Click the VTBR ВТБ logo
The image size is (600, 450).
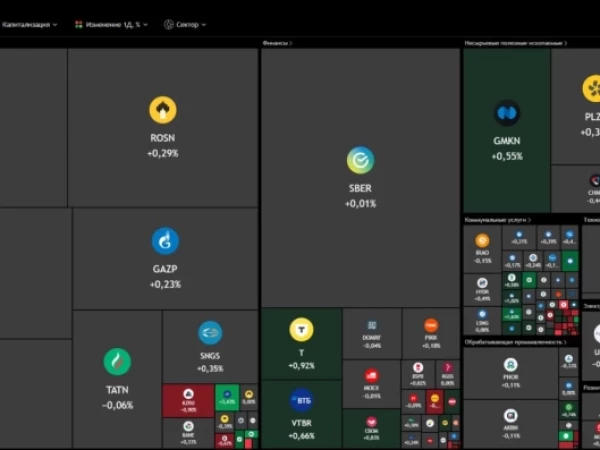click(x=302, y=400)
